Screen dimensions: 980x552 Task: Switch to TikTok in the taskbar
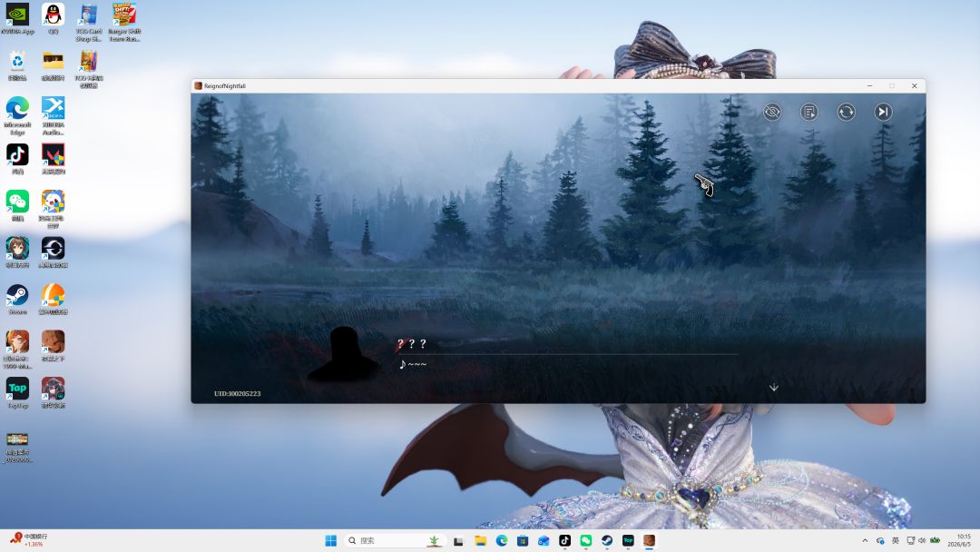point(564,541)
